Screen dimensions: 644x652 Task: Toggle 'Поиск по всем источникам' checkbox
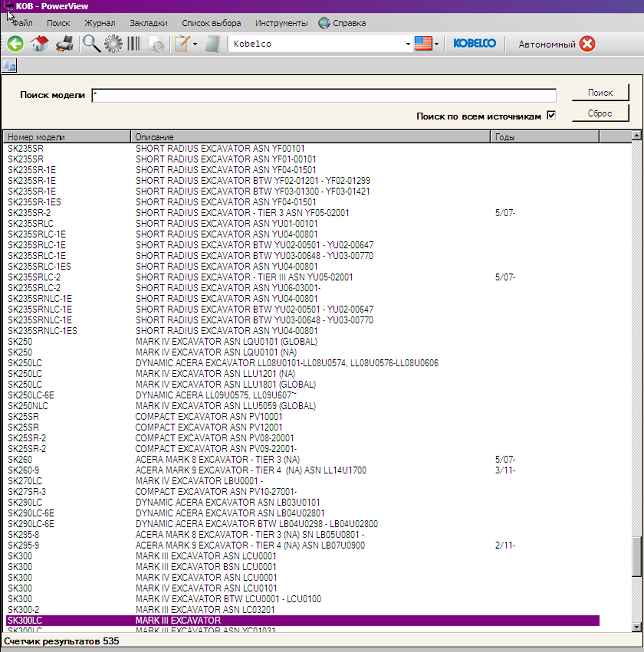[x=551, y=115]
